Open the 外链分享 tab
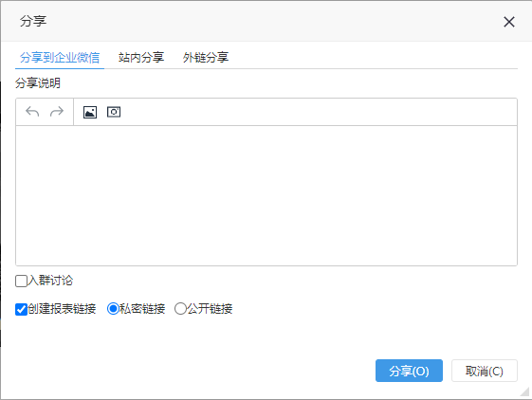Screen dimensions: 532x400 [x=206, y=57]
